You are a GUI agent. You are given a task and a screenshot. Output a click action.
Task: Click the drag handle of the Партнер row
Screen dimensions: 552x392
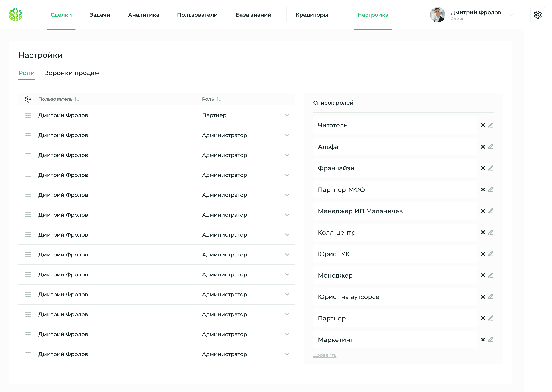(x=28, y=115)
